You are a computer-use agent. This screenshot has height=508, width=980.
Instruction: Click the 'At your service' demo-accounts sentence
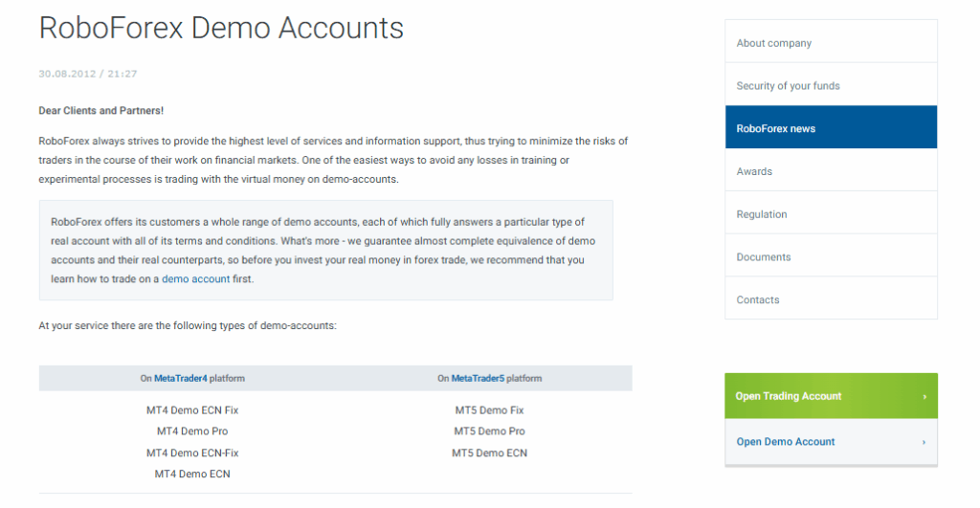(x=188, y=325)
